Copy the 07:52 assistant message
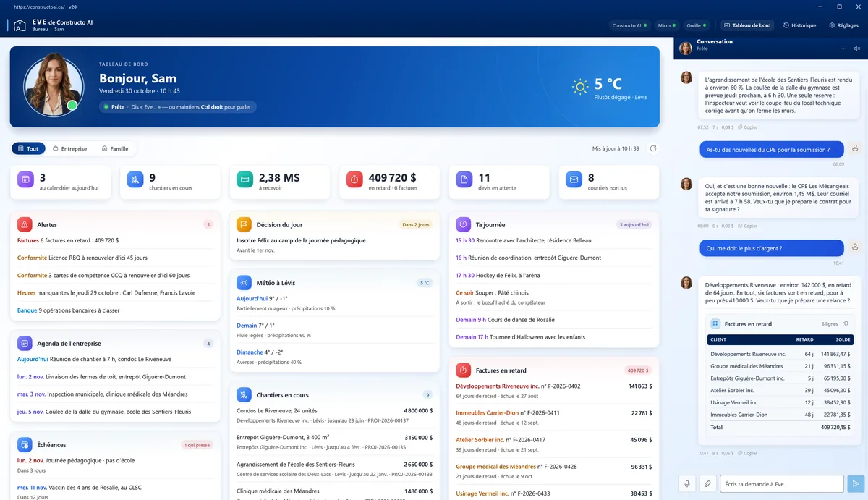Screen dimensions: 868x500 click(x=747, y=127)
